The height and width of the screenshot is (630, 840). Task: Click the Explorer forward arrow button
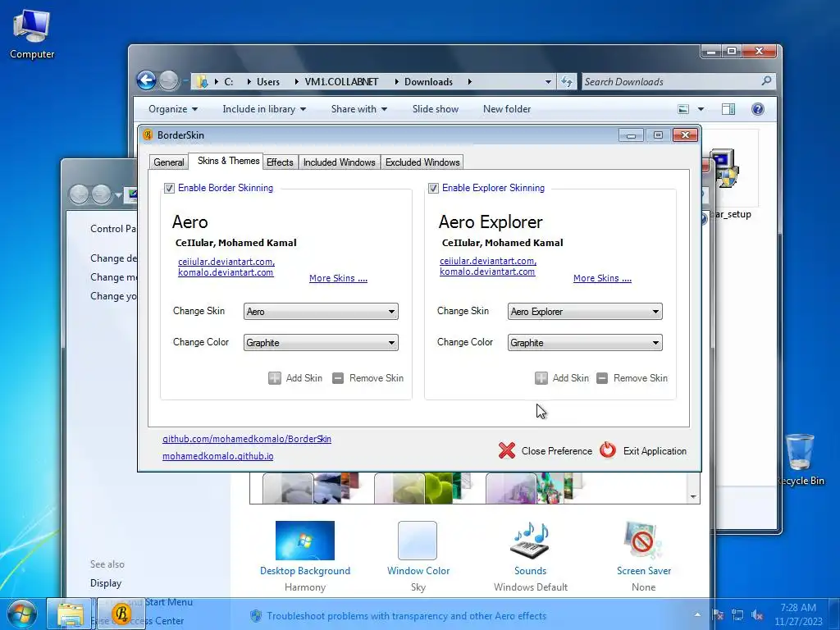(x=169, y=81)
